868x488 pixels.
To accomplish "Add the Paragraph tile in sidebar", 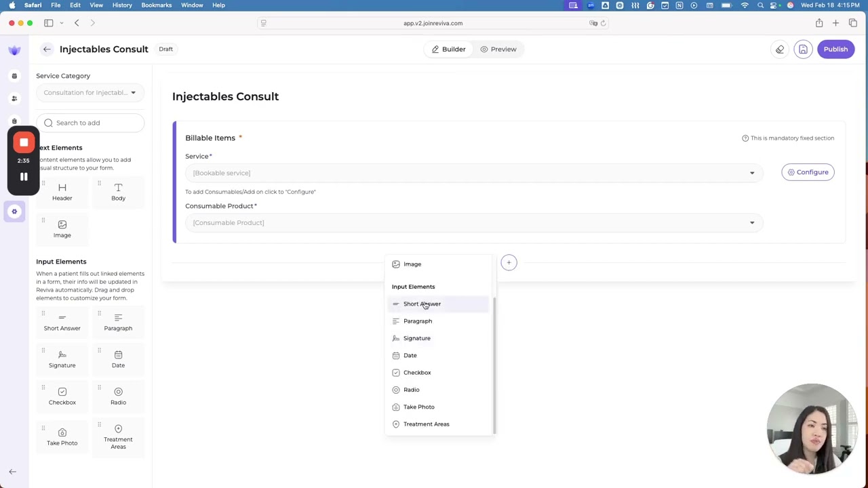I will pyautogui.click(x=118, y=323).
